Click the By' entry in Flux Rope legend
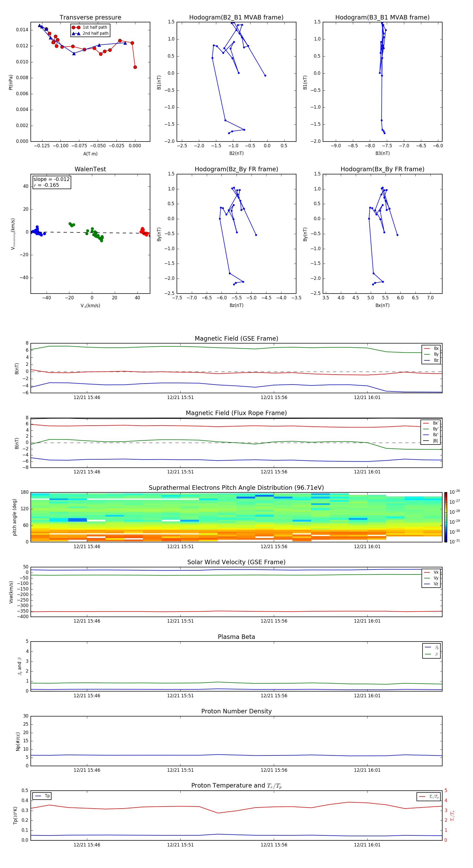 click(x=431, y=429)
